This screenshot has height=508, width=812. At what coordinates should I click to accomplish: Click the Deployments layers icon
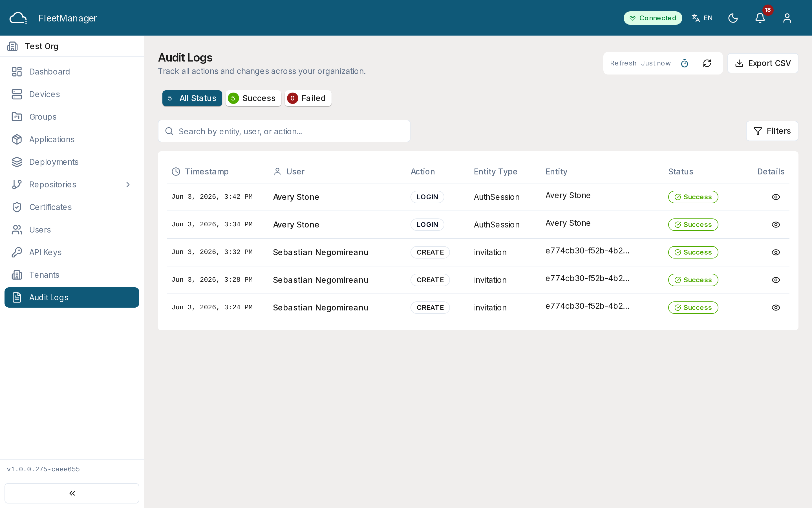[17, 162]
